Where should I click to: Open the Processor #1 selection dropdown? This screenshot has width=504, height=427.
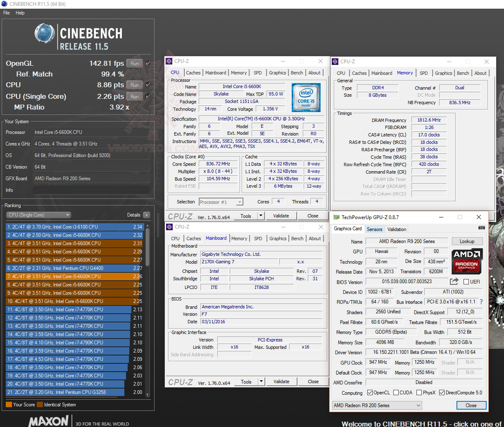tap(221, 202)
